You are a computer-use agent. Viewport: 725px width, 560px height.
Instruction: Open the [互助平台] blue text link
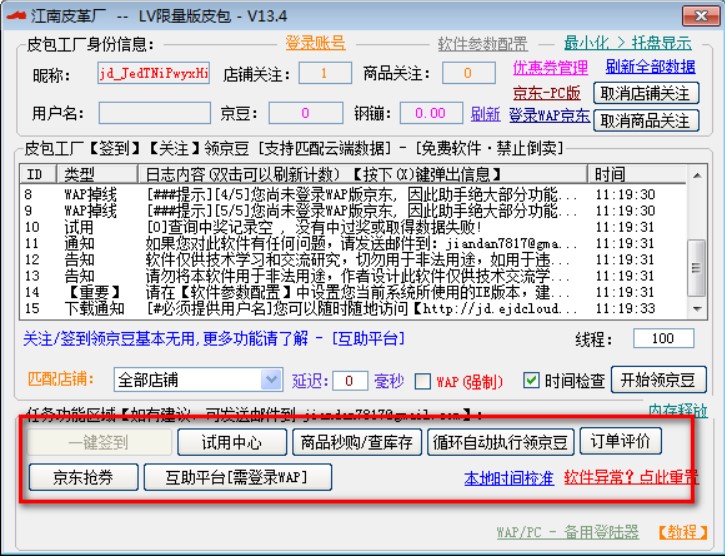click(x=368, y=339)
